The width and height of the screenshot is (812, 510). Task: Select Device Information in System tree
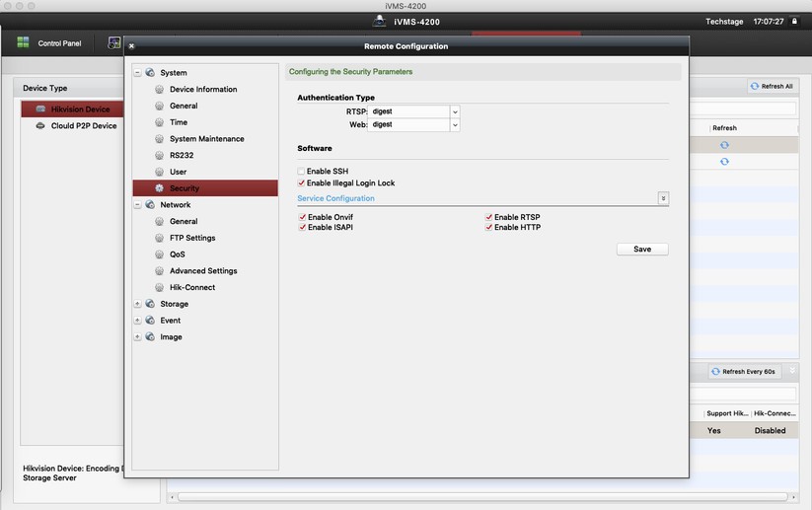pos(203,89)
